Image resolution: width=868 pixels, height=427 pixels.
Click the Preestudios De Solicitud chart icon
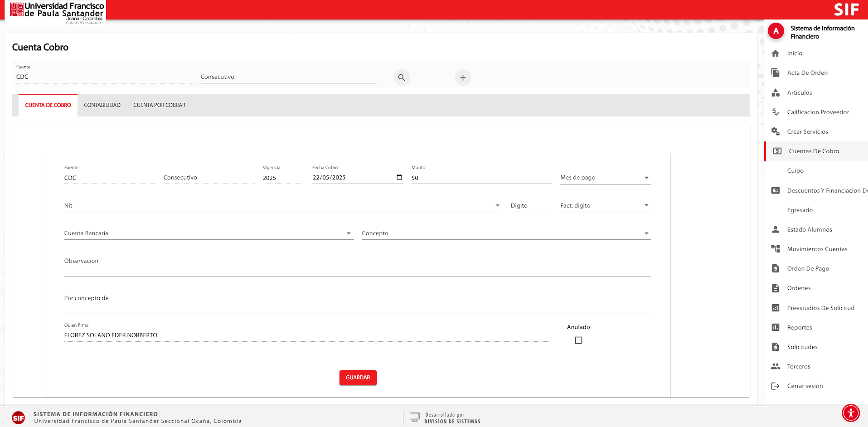point(776,308)
